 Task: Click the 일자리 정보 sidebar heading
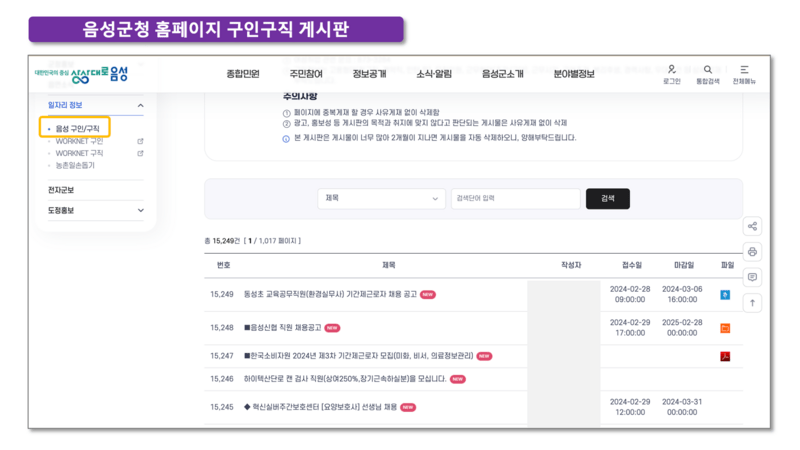pyautogui.click(x=65, y=105)
